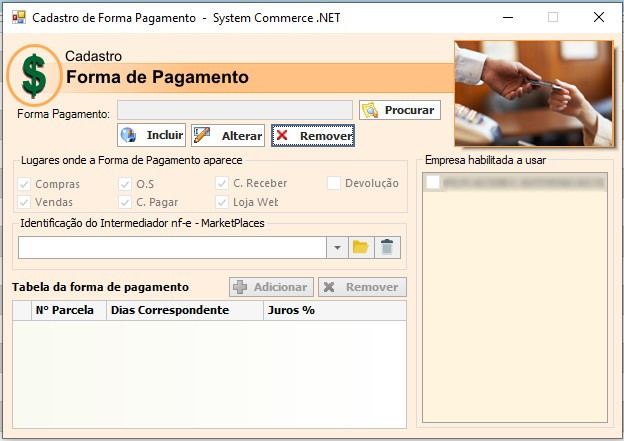Screen dimensions: 624x441
Task: Toggle the C. Receber checkbox
Action: click(x=222, y=183)
